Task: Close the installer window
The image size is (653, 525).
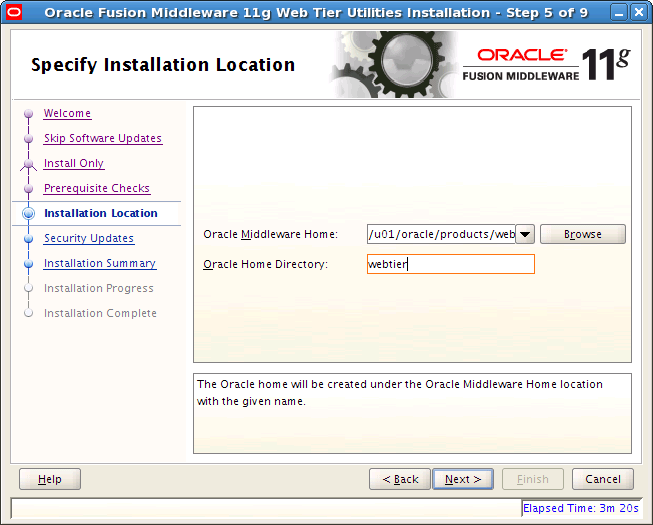Action: click(639, 12)
